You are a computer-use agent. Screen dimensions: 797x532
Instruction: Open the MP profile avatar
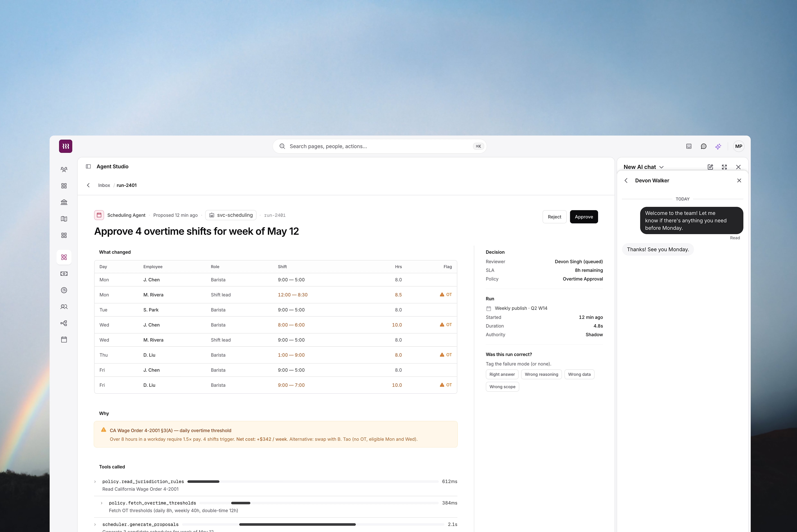click(x=739, y=146)
